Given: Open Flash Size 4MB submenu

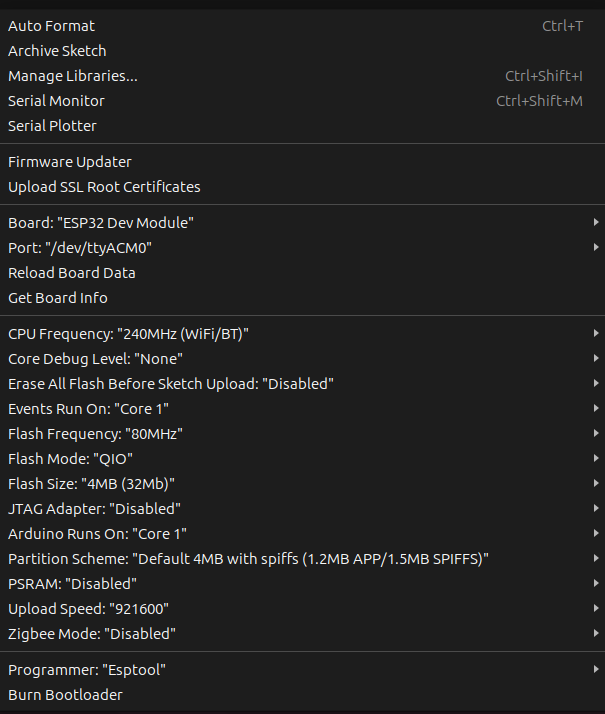Looking at the screenshot, I should pyautogui.click(x=302, y=484).
